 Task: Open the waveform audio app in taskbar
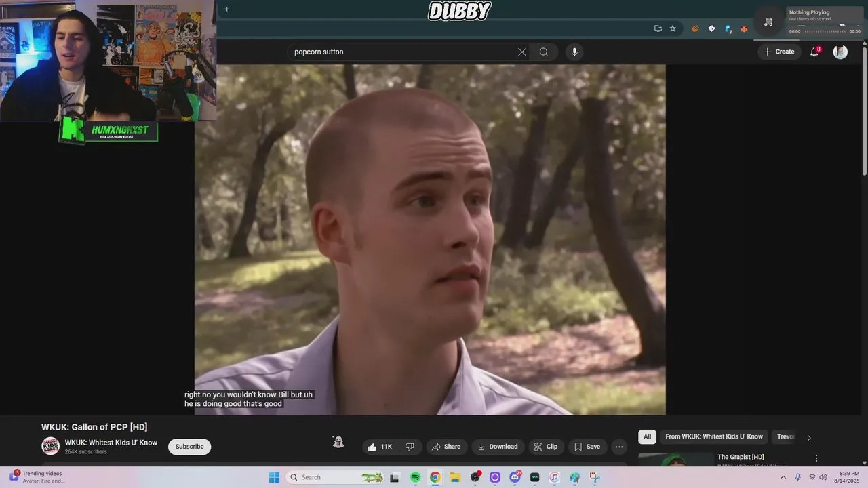pos(534,477)
